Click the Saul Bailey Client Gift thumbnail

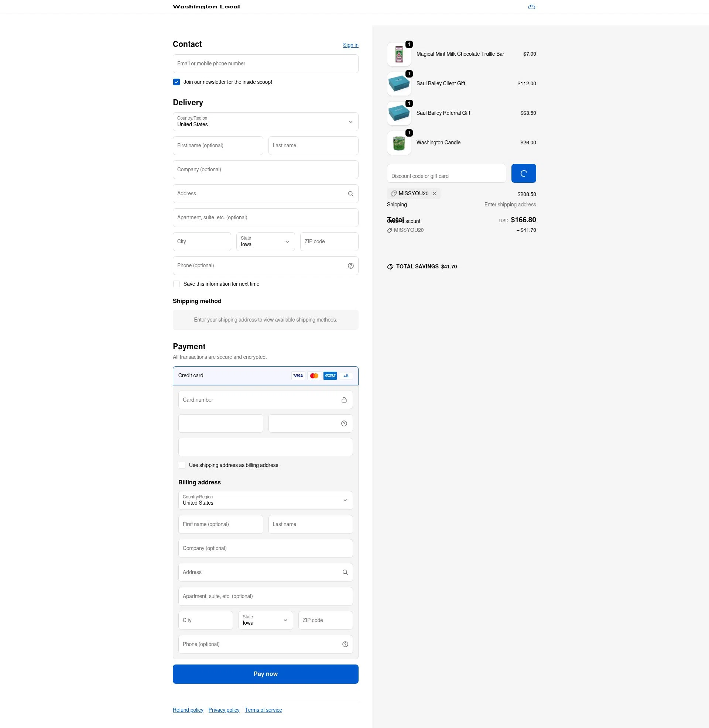coord(399,83)
